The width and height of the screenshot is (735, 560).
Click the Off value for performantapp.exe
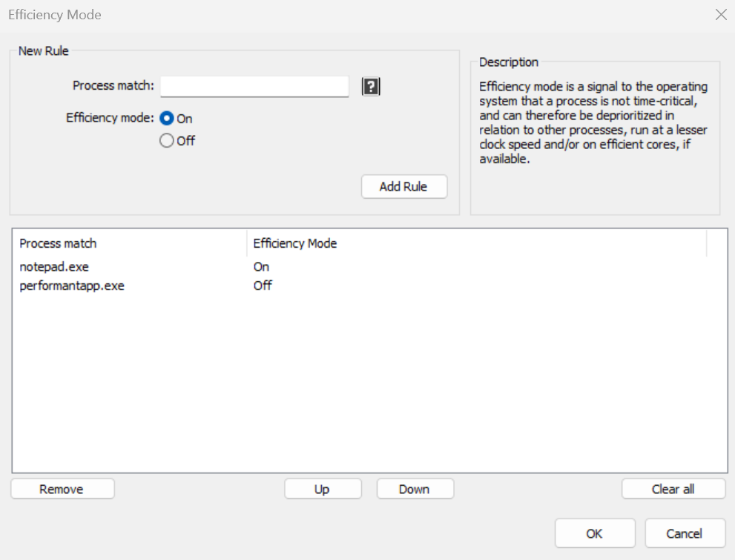[263, 286]
